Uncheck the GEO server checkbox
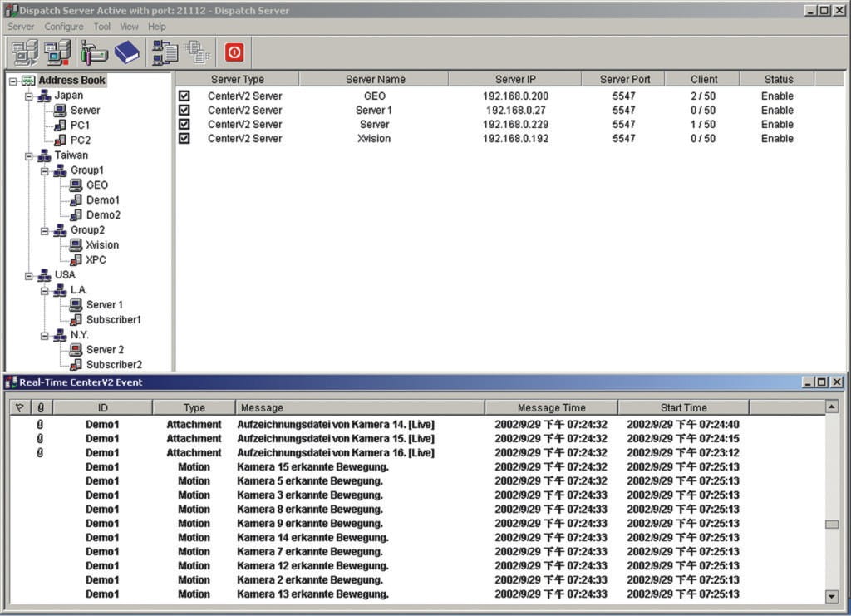This screenshot has height=616, width=851. [184, 96]
